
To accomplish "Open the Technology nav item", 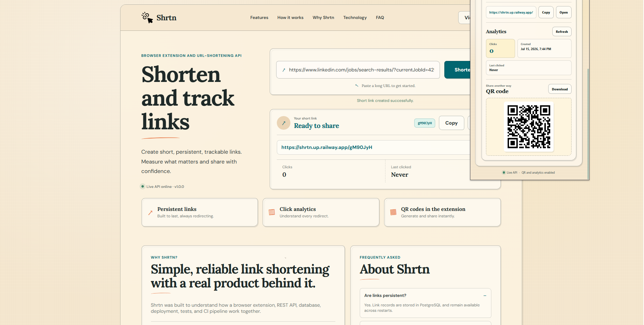I will tap(355, 18).
